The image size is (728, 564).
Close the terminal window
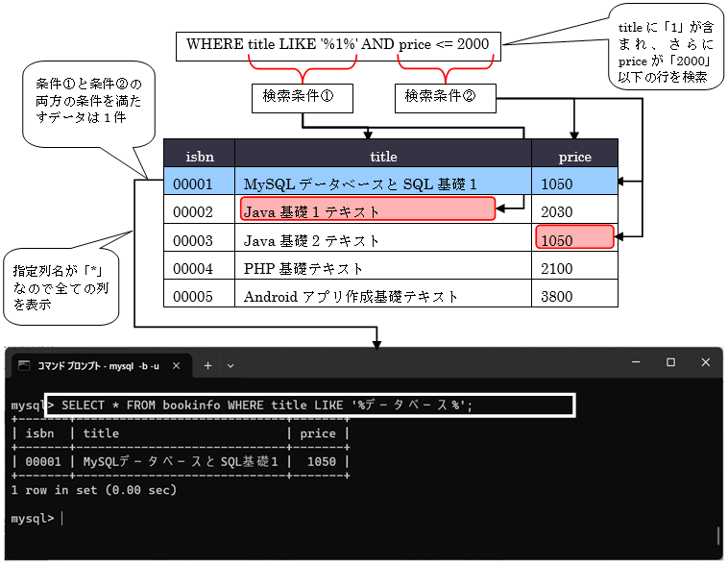(x=706, y=362)
